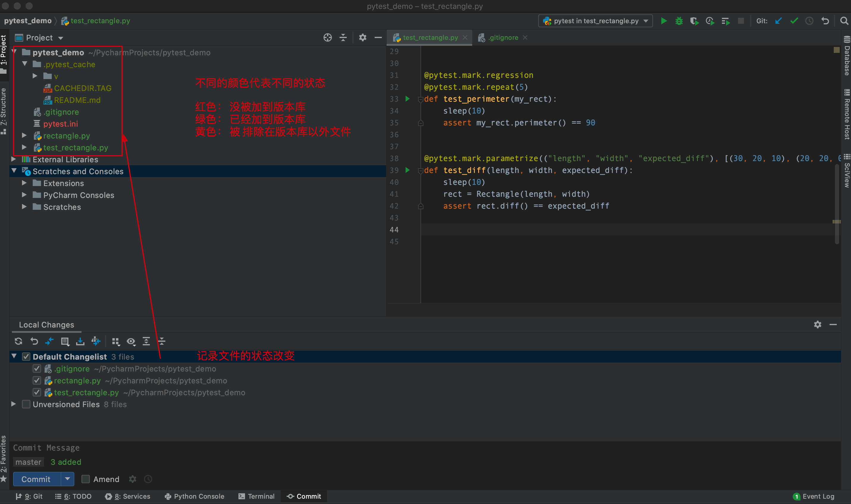This screenshot has height=504, width=851.
Task: Open the Commit button dropdown arrow
Action: tap(67, 479)
